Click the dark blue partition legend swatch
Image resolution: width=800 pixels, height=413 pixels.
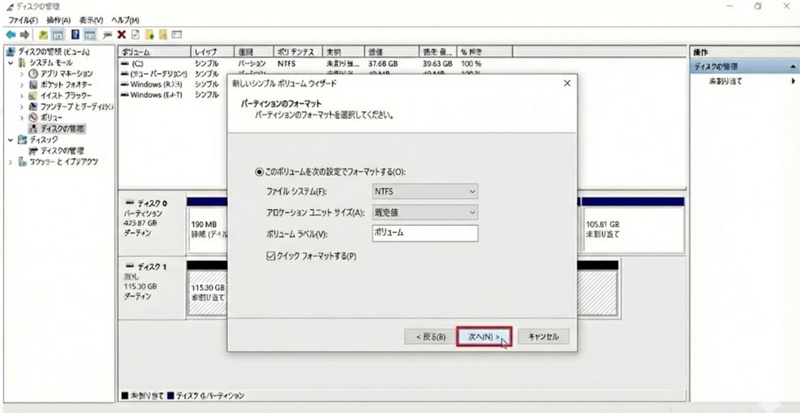point(171,396)
